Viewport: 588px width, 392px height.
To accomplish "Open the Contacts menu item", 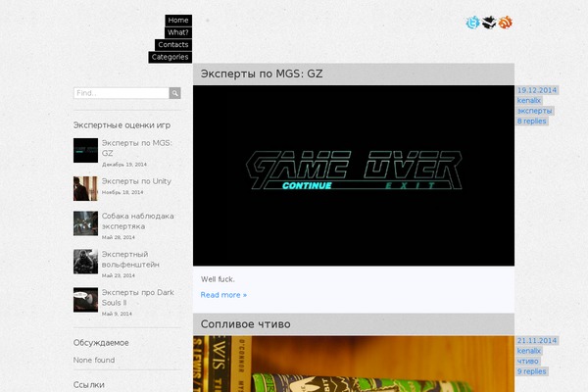I will click(173, 45).
